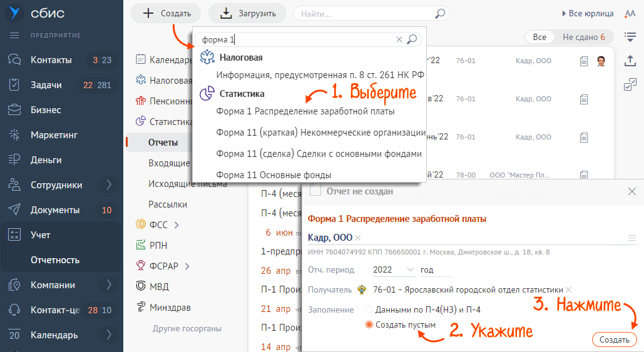Open the hamburger menu beside Предприятие
Screen dimensions: 644x352
[x=14, y=35]
